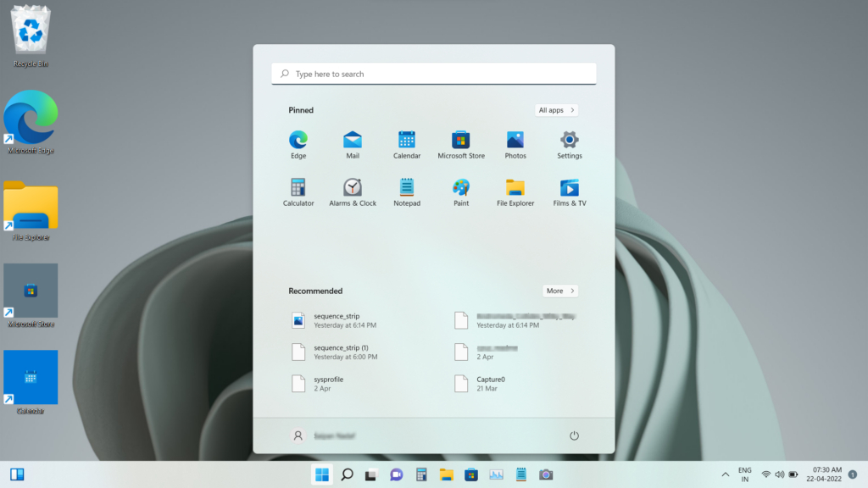Open Films & TV app

point(570,191)
